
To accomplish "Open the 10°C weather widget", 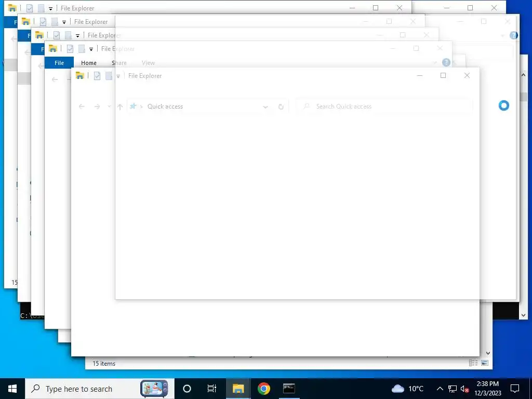I will [x=408, y=389].
